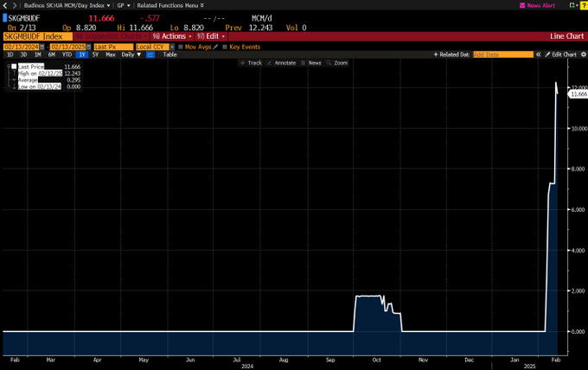Select the line chart type icon

click(x=150, y=54)
